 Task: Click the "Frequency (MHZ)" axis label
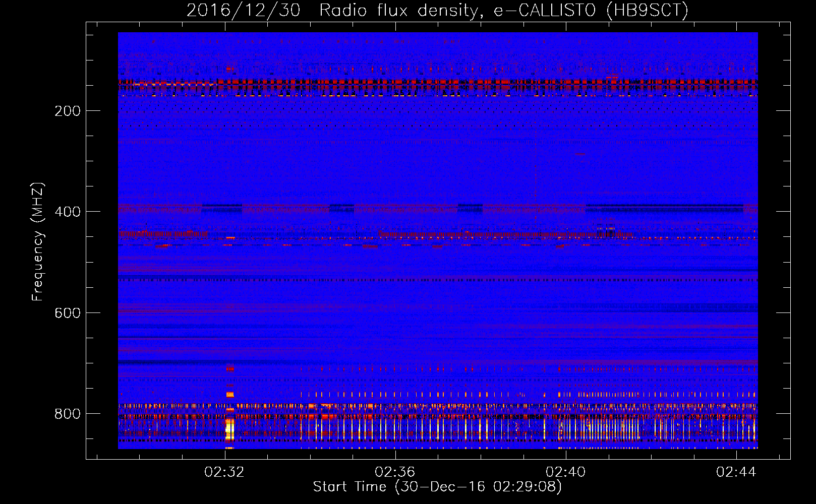point(38,242)
